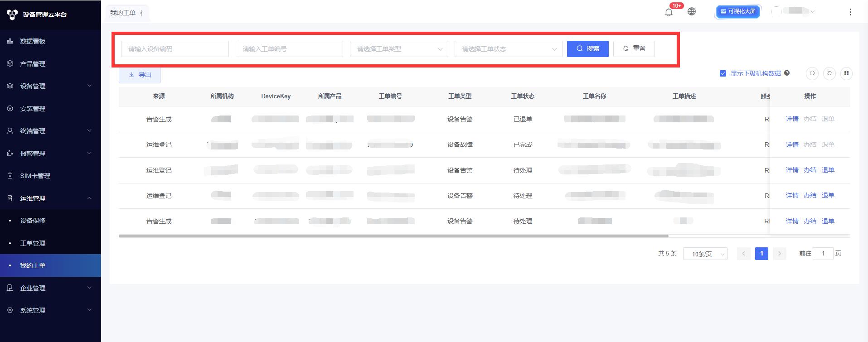This screenshot has width=868, height=342.
Task: Click the DeviceKey column header
Action: [x=276, y=96]
